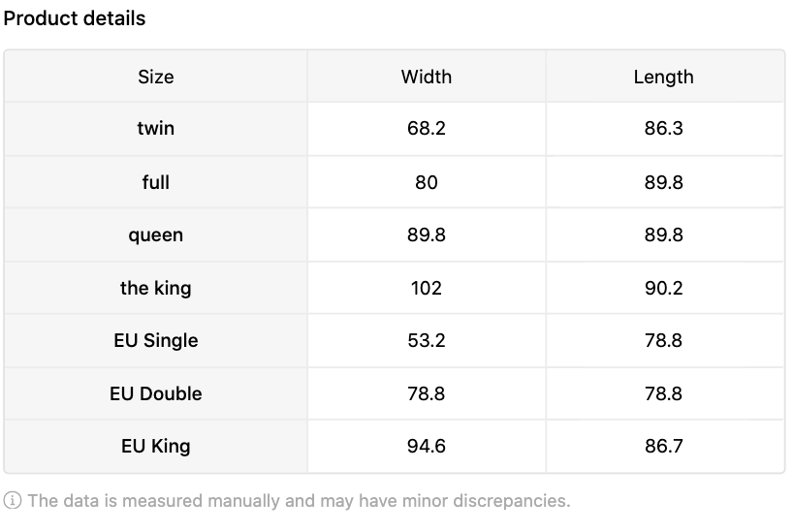
Task: Click the EU King width 94.6
Action: click(x=427, y=447)
